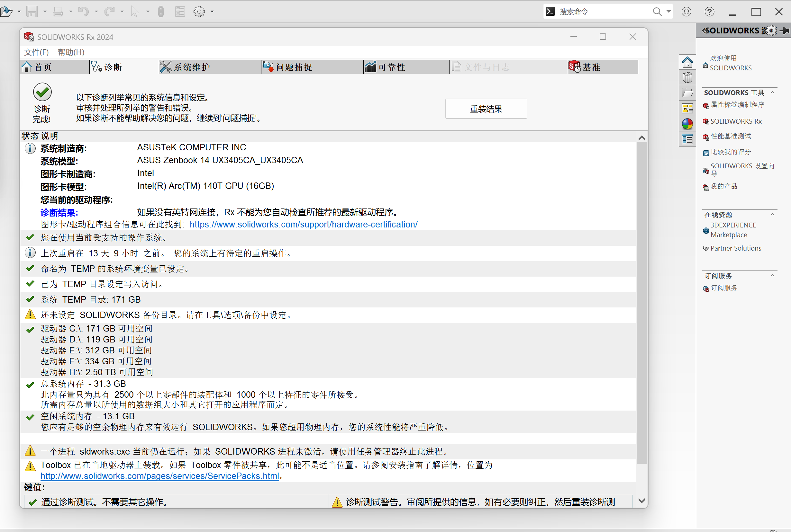Open the 文件(F) menu in Rx window
The image size is (791, 532).
click(36, 52)
